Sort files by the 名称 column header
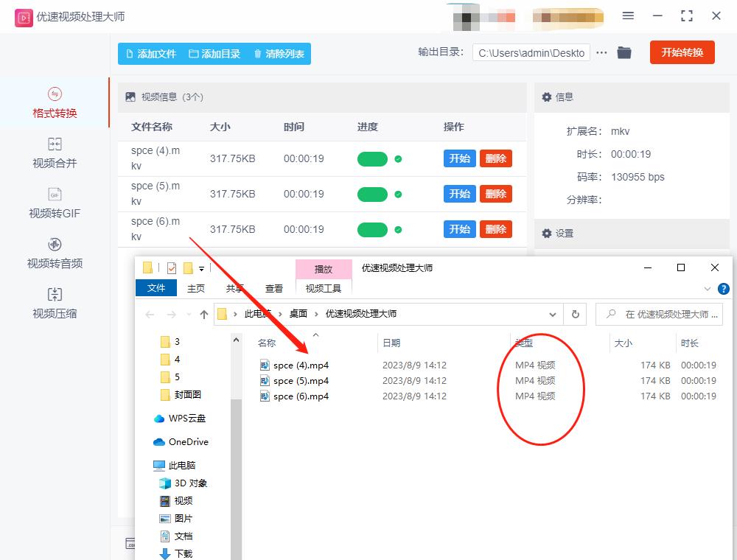737x560 pixels. click(267, 343)
